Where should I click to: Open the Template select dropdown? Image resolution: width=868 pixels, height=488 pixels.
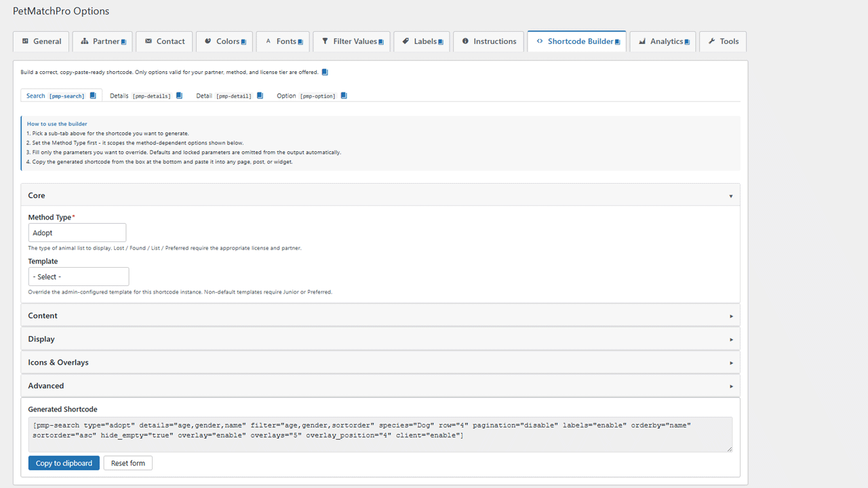click(79, 277)
